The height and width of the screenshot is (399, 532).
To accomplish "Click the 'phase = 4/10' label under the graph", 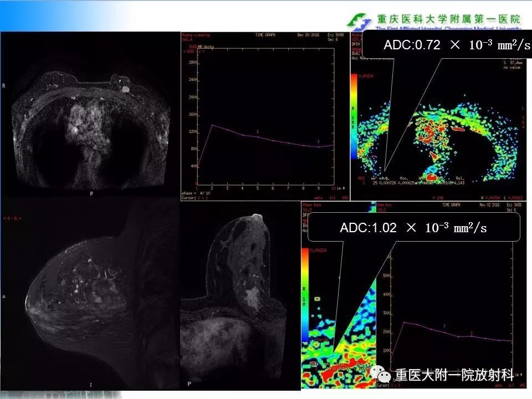I will [x=196, y=193].
